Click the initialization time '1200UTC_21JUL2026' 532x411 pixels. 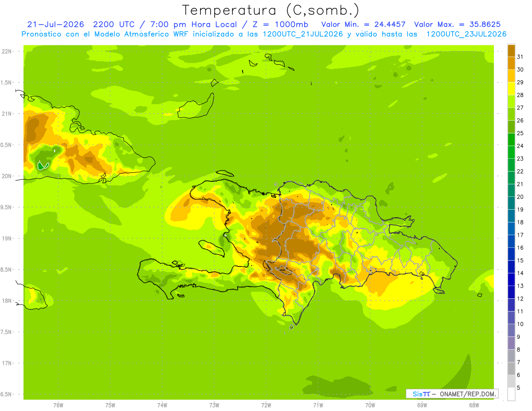(x=303, y=34)
